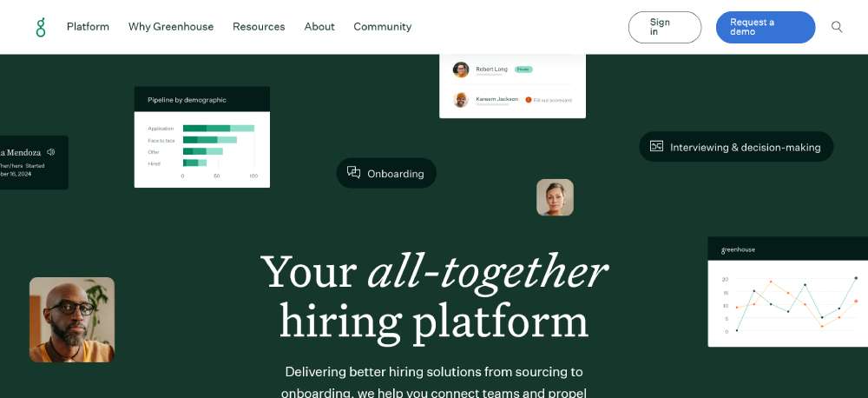The image size is (868, 398).
Task: Open the search magnifier icon
Action: (x=837, y=27)
